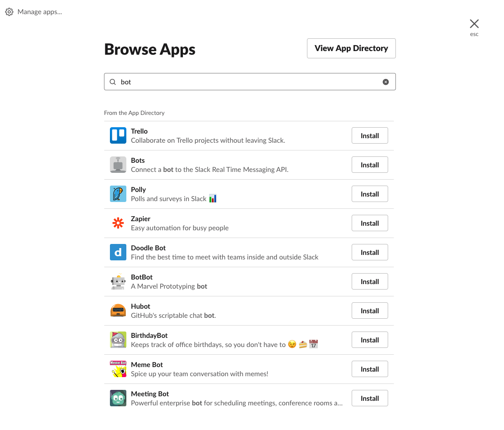Click 'Find the best time to meet' description
Image resolution: width=504 pixels, height=430 pixels.
tap(224, 257)
